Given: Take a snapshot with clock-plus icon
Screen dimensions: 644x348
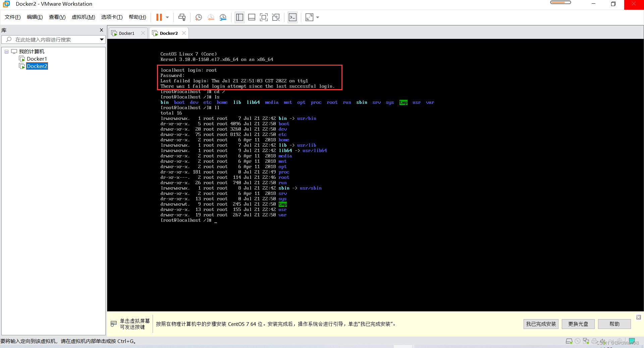Looking at the screenshot, I should tap(199, 17).
